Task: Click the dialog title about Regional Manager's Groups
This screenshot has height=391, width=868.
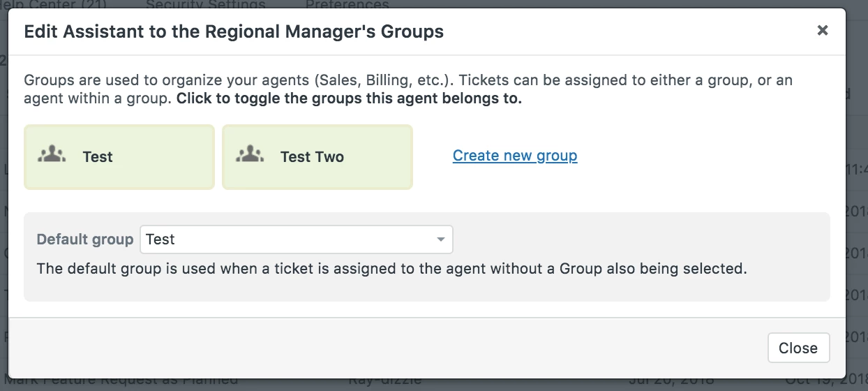Action: click(234, 31)
